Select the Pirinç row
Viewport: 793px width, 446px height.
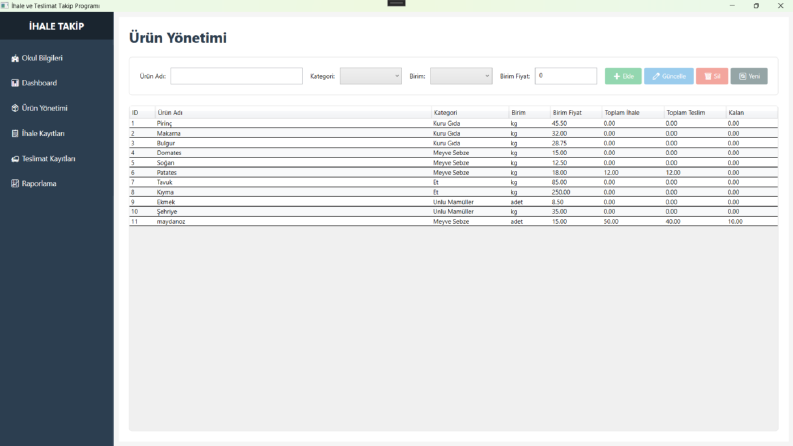click(453, 123)
